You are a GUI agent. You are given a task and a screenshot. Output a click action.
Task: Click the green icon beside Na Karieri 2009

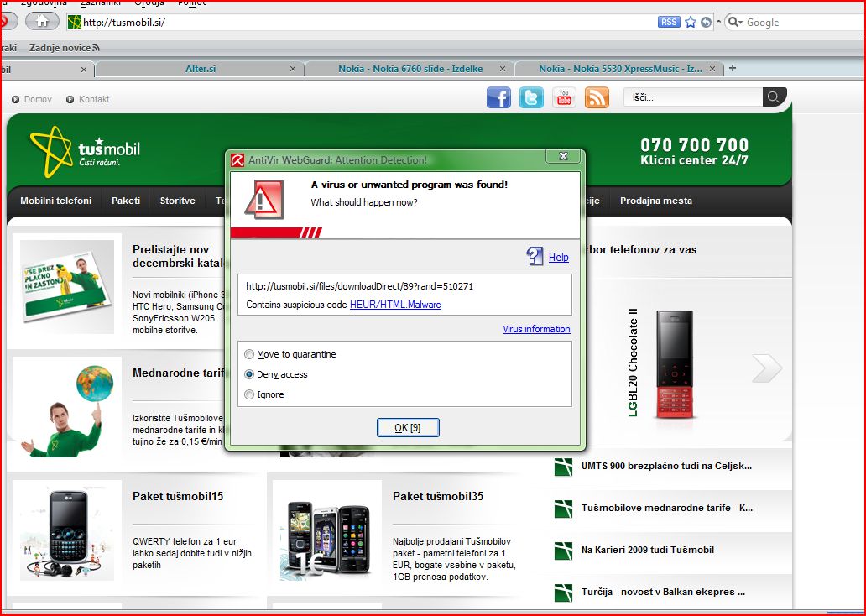[x=563, y=551]
